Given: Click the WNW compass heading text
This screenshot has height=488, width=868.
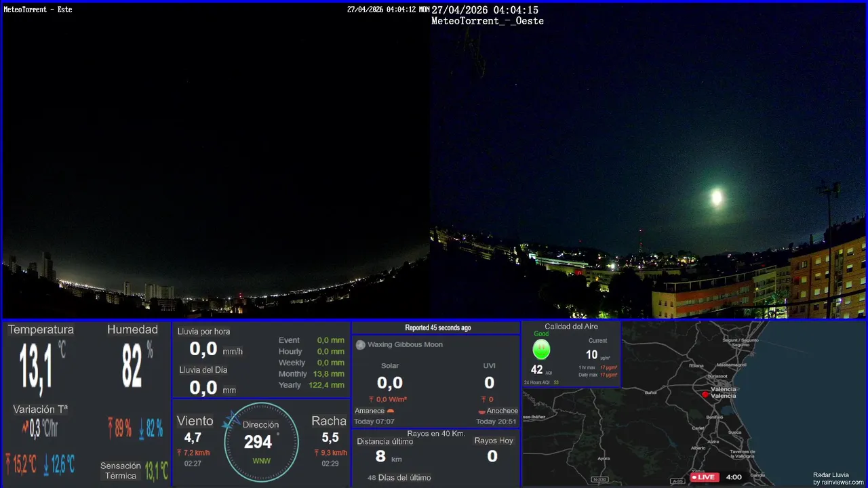Looking at the screenshot, I should 261,462.
